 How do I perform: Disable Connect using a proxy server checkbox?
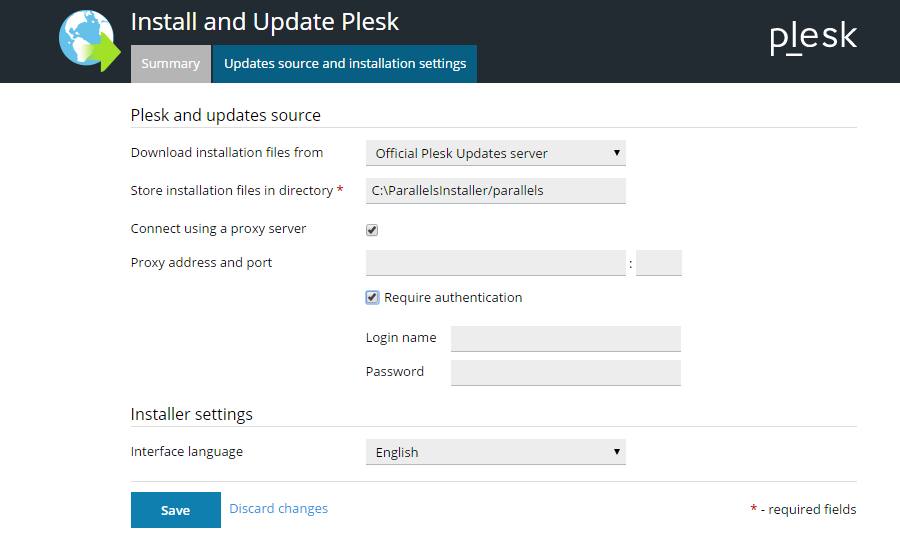(x=372, y=230)
